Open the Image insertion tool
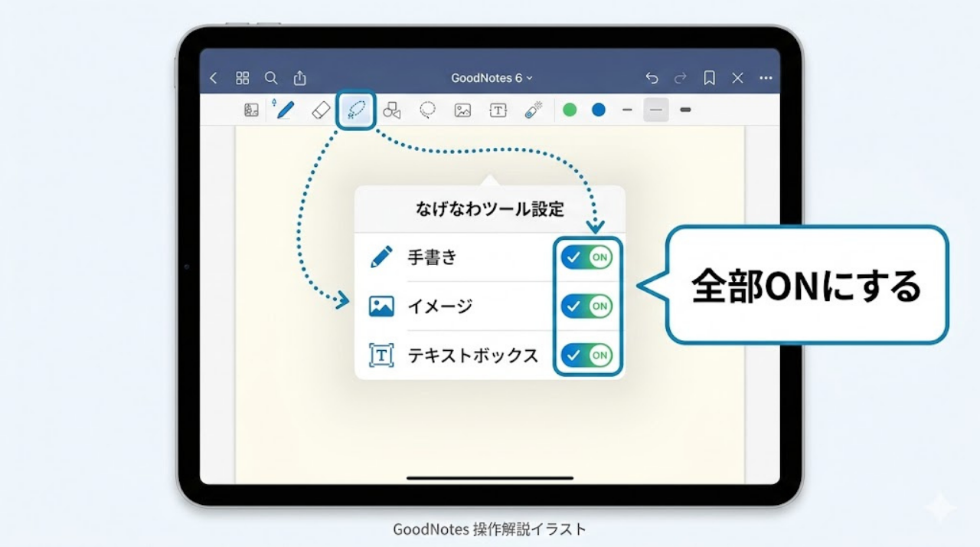 pos(464,110)
